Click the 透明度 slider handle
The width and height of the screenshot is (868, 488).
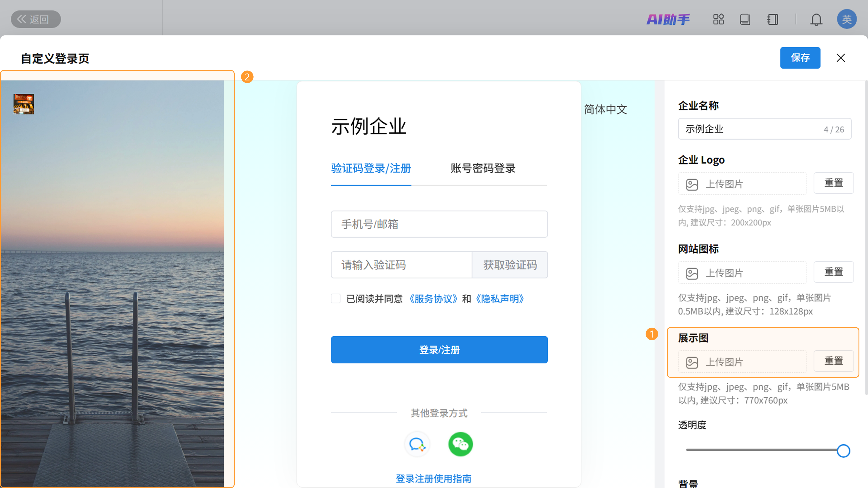(843, 451)
